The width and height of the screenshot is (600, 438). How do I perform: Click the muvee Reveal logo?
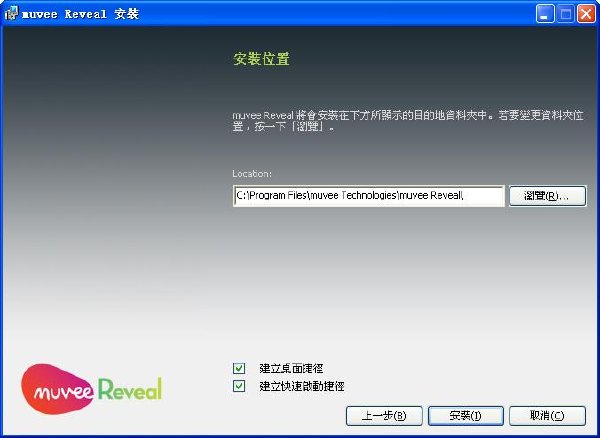coord(91,389)
